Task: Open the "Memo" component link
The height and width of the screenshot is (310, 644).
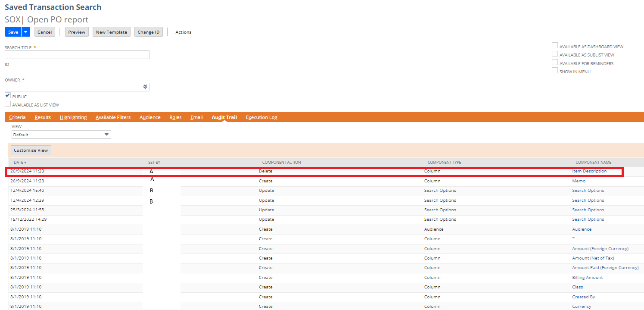Action: point(579,181)
